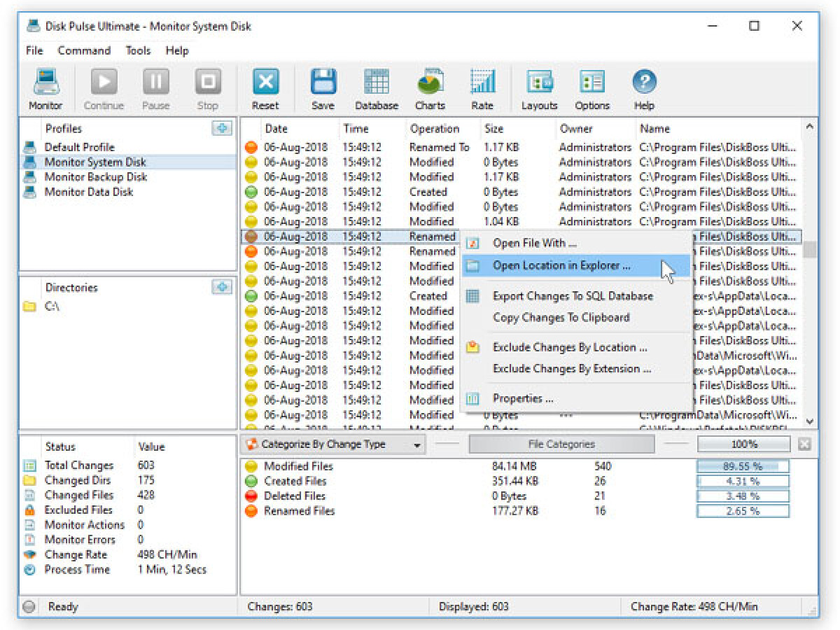Image resolution: width=840 pixels, height=630 pixels.
Task: Select the Monitor Backup Disk profile
Action: pyautogui.click(x=95, y=177)
